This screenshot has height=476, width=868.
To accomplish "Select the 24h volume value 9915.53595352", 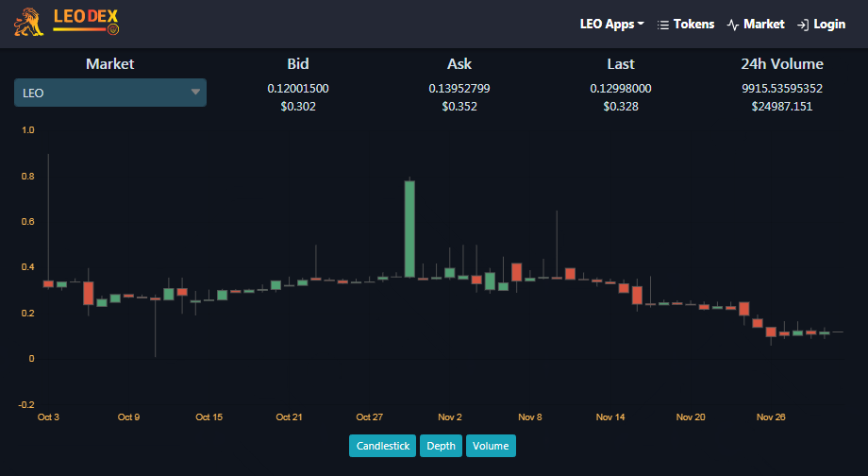I will 781,88.
